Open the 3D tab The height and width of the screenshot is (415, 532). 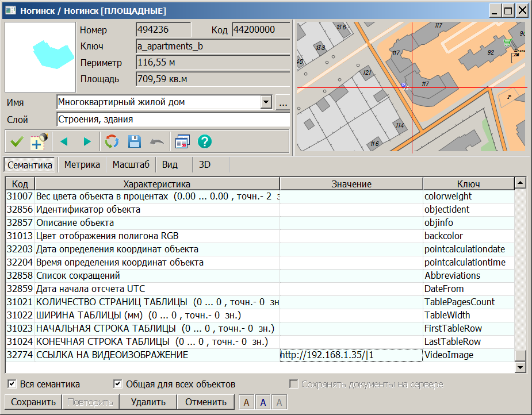pyautogui.click(x=203, y=164)
